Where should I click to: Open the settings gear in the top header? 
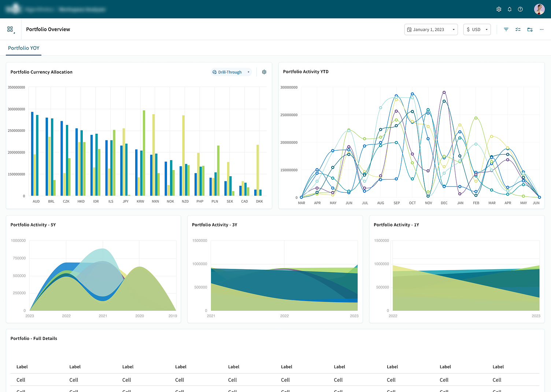499,9
